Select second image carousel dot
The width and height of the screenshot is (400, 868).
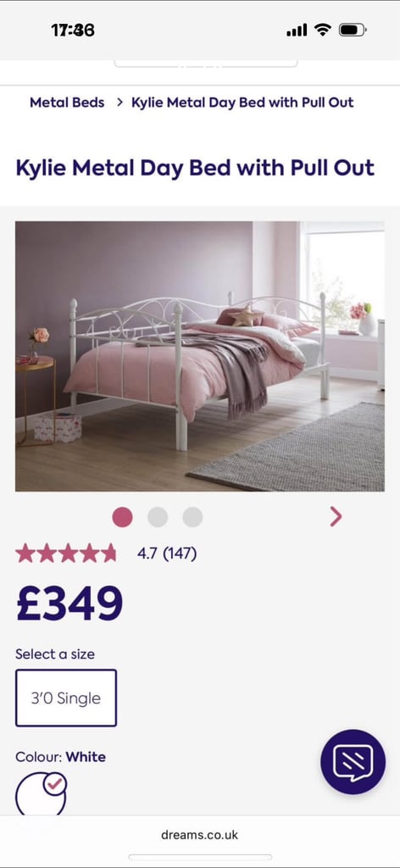tap(158, 518)
